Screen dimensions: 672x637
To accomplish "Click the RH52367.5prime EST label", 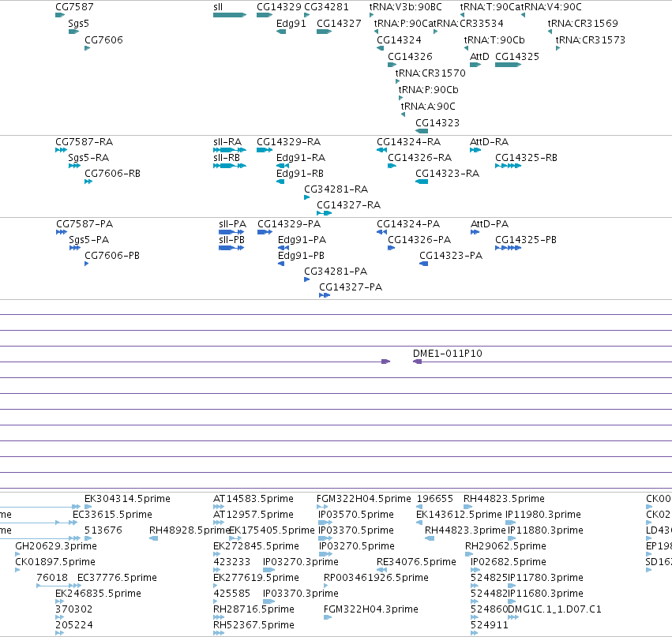I will coord(253,625).
